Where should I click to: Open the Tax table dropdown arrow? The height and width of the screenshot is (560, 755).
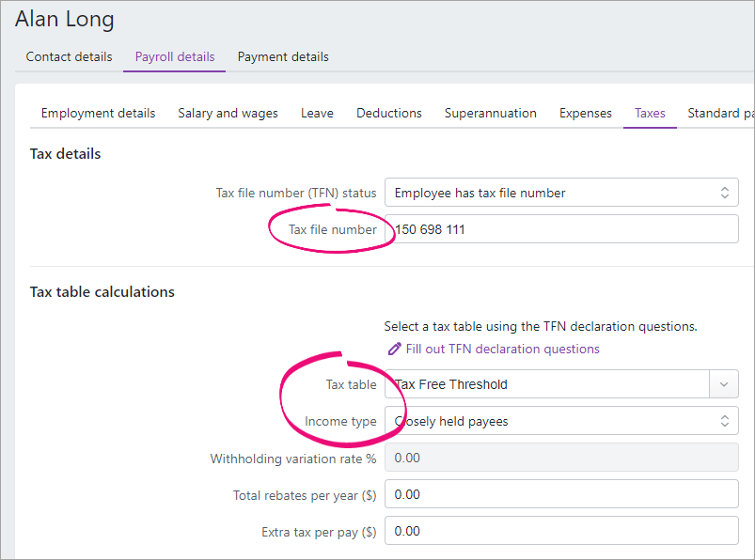click(723, 384)
